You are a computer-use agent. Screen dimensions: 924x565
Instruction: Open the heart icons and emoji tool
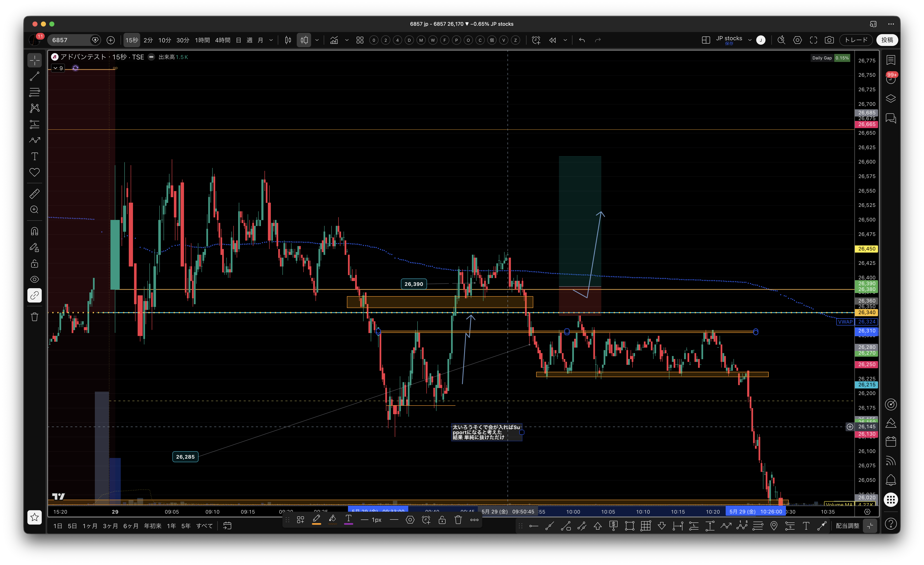click(x=35, y=173)
